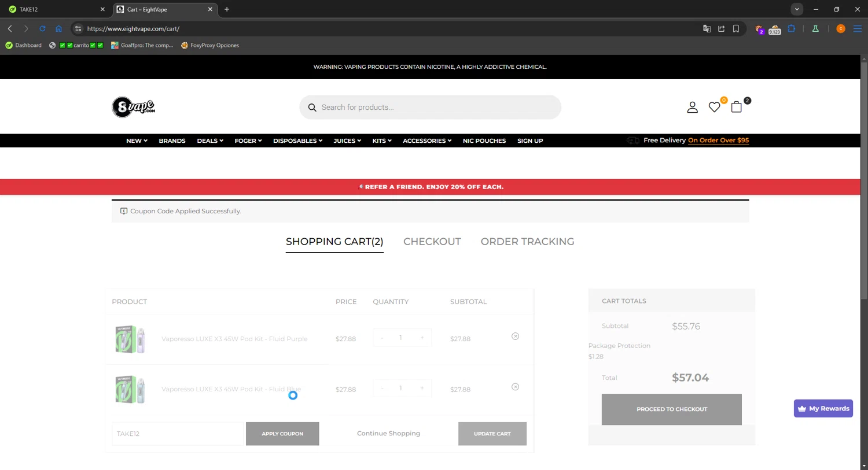Remove Fluid Purple pod kit from cart
Viewport: 868px width, 470px height.
[515, 336]
